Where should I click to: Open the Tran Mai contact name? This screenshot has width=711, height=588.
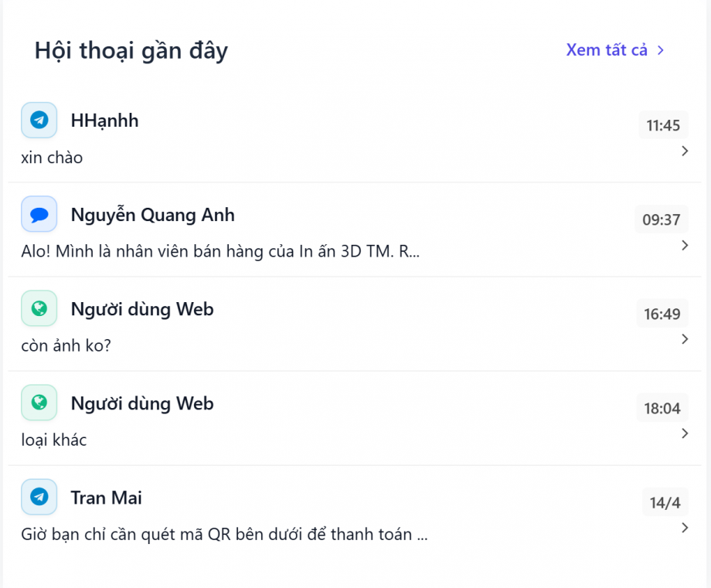pos(106,498)
